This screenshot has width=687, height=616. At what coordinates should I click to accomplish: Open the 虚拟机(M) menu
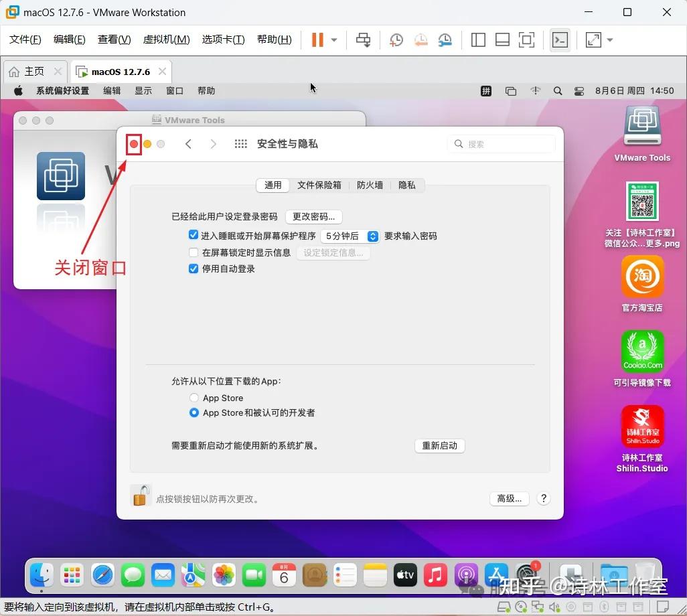click(167, 40)
